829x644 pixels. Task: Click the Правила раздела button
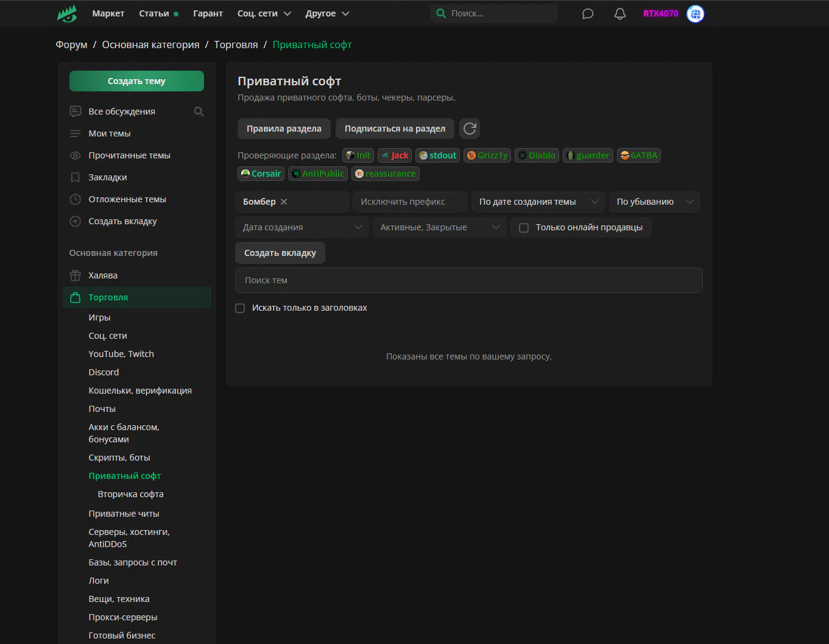[x=284, y=129]
